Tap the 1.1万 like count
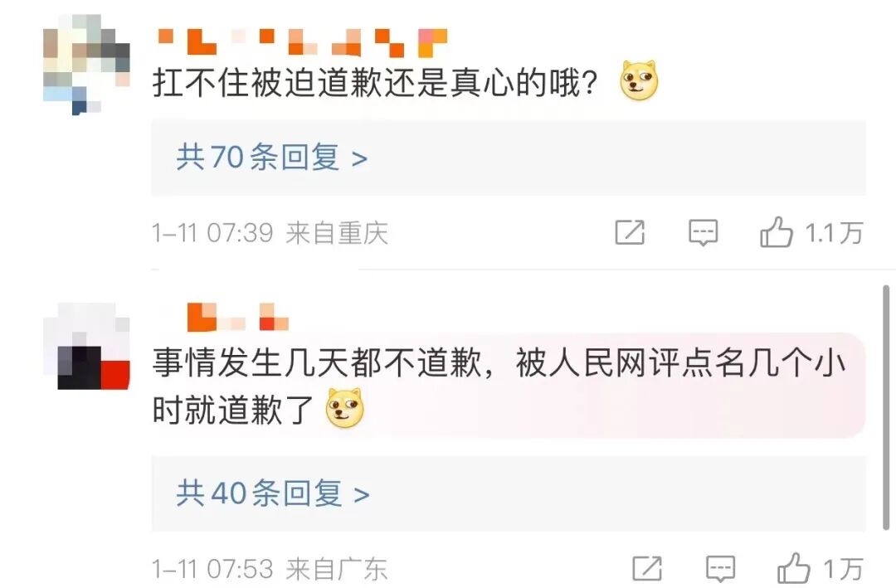 (x=834, y=232)
